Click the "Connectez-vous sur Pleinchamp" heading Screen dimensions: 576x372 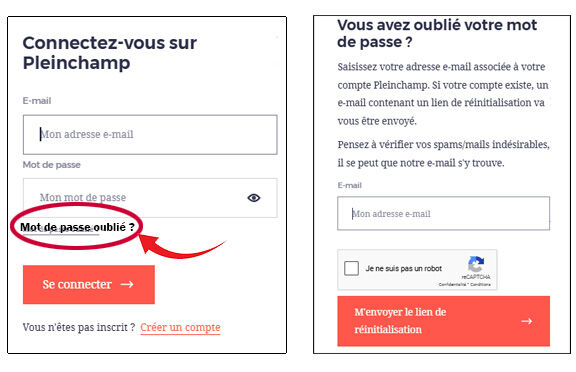[x=109, y=53]
